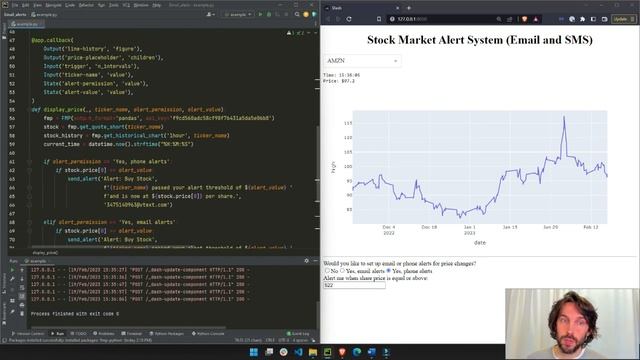Click the print icon in Run console
This screenshot has width=640, height=360.
click(x=22, y=305)
